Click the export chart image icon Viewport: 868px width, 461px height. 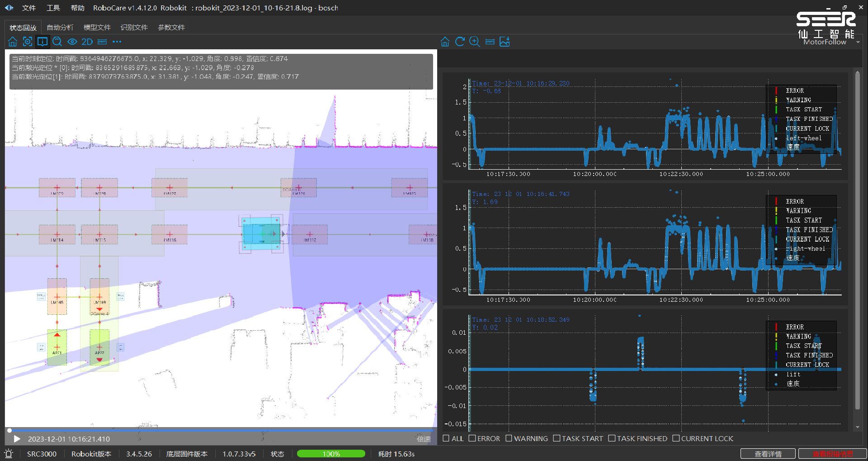pyautogui.click(x=505, y=42)
